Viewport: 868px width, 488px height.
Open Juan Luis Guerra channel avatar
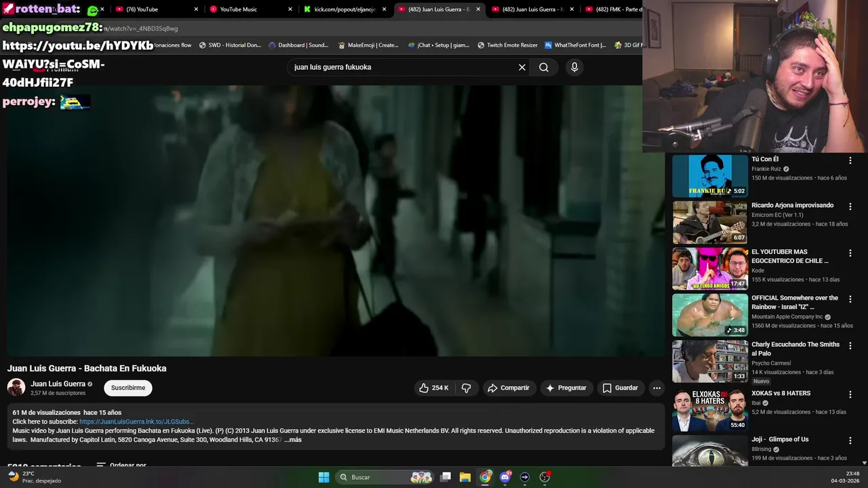[x=16, y=388]
